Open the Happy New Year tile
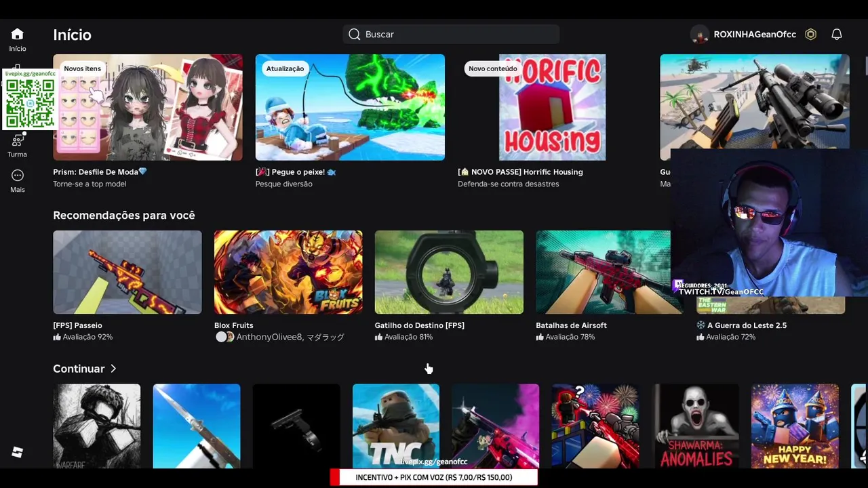868x488 pixels. pos(795,426)
